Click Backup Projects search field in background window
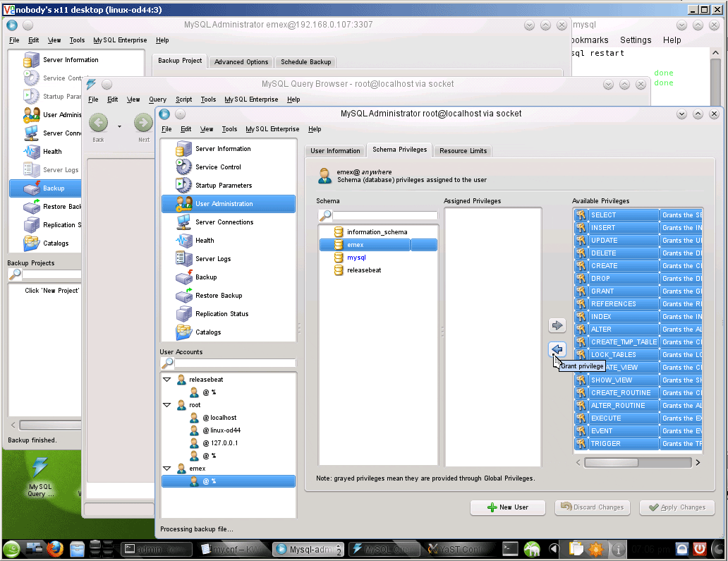 point(51,274)
